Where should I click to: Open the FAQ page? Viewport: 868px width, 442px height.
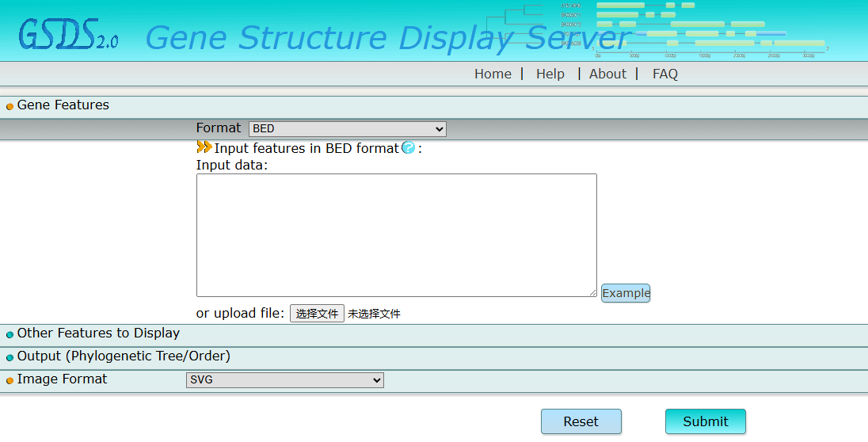664,74
